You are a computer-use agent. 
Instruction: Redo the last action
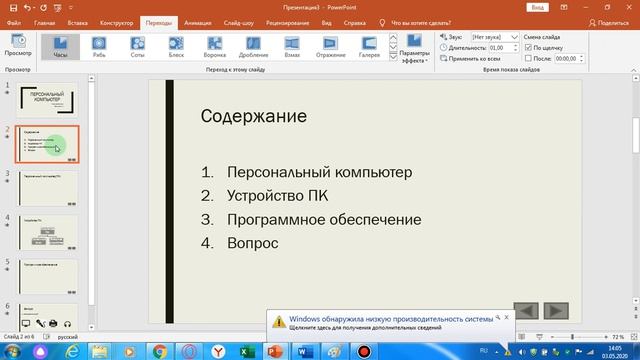pos(43,7)
